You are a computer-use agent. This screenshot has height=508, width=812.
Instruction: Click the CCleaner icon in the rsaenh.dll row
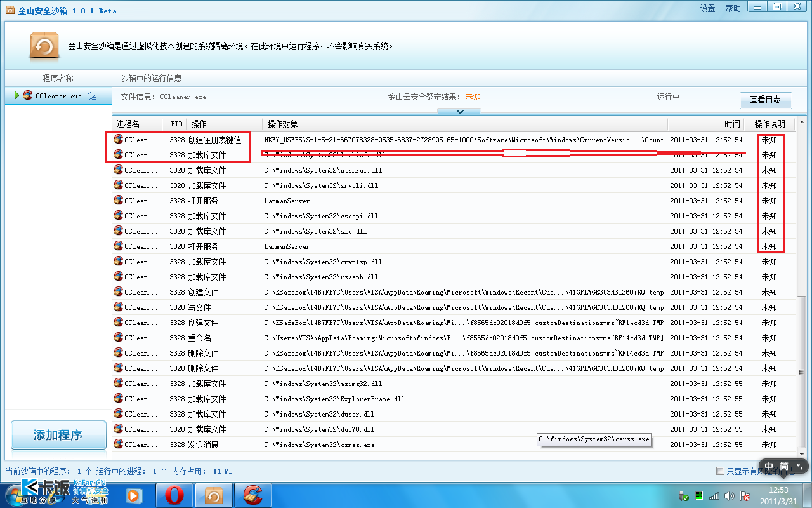pos(118,276)
